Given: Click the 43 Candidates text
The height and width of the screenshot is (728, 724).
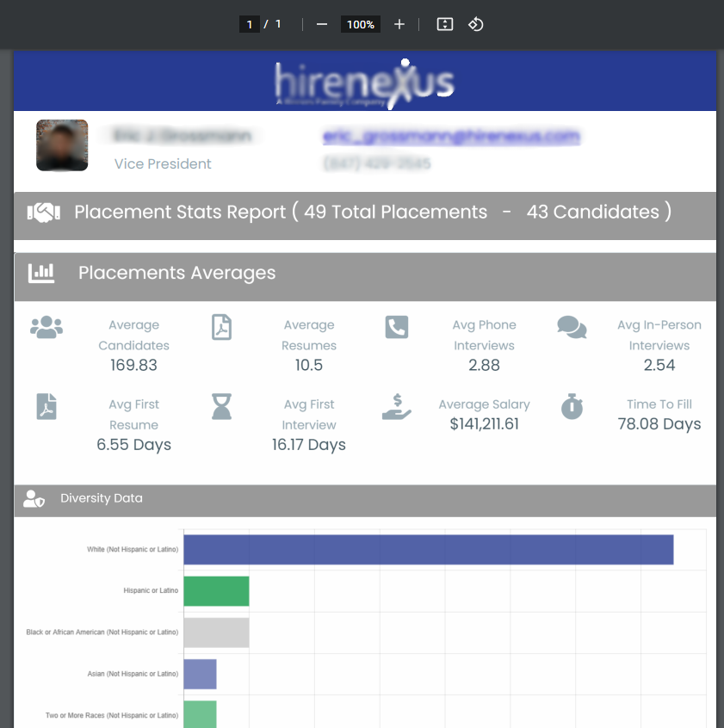Looking at the screenshot, I should click(x=592, y=213).
